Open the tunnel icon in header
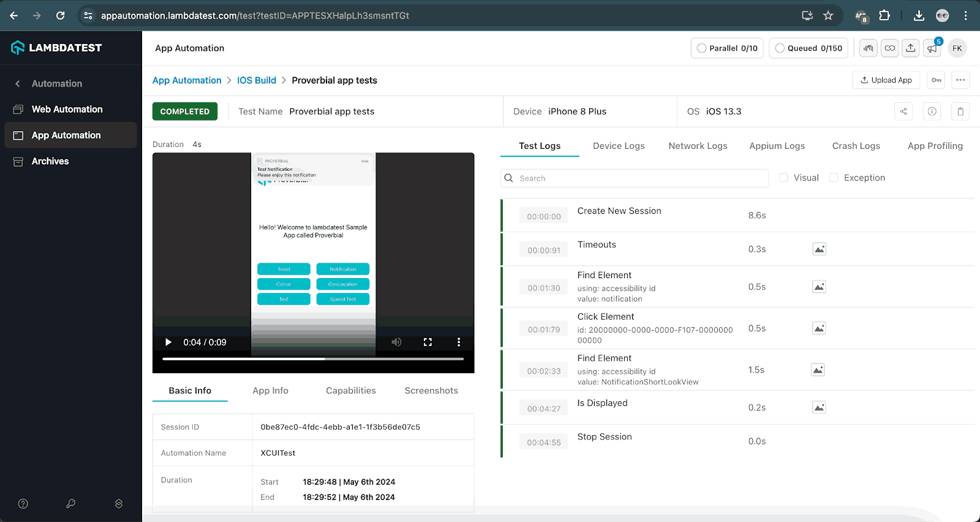Image resolution: width=980 pixels, height=522 pixels. 869,48
